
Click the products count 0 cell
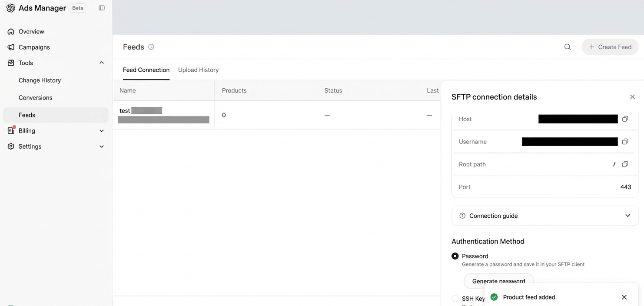tap(224, 115)
